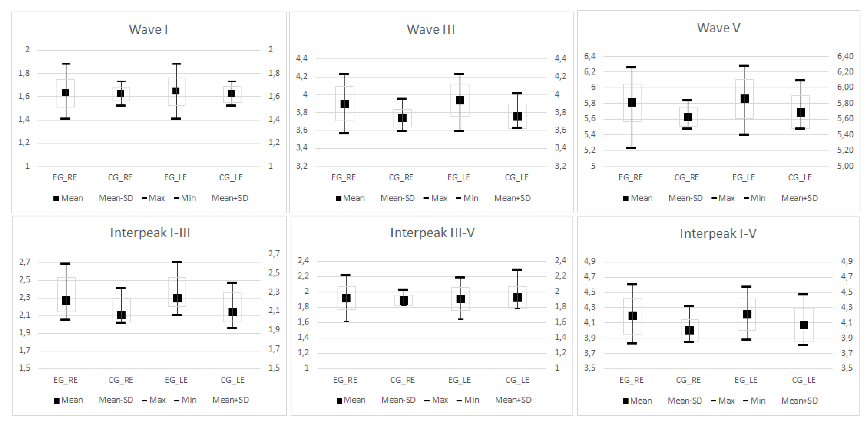The height and width of the screenshot is (425, 868).
Task: Click EG_LE axis label in Wave I chart
Action: click(176, 177)
